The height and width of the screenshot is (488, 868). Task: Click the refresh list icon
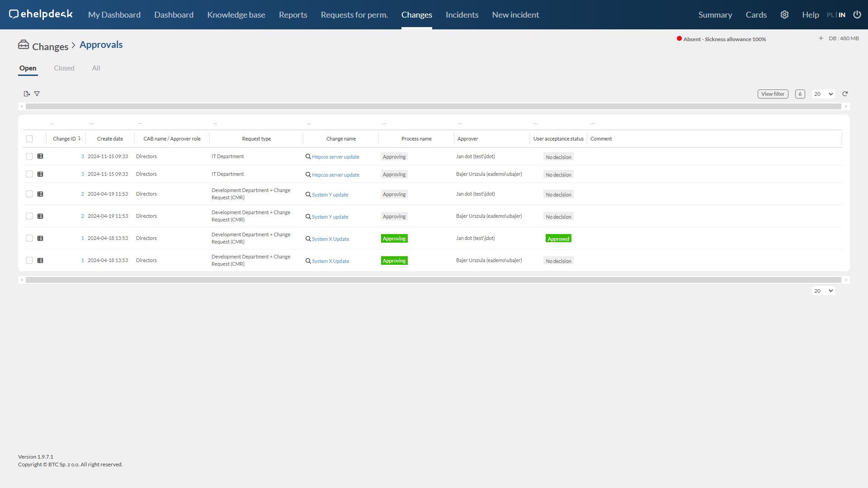tap(845, 94)
